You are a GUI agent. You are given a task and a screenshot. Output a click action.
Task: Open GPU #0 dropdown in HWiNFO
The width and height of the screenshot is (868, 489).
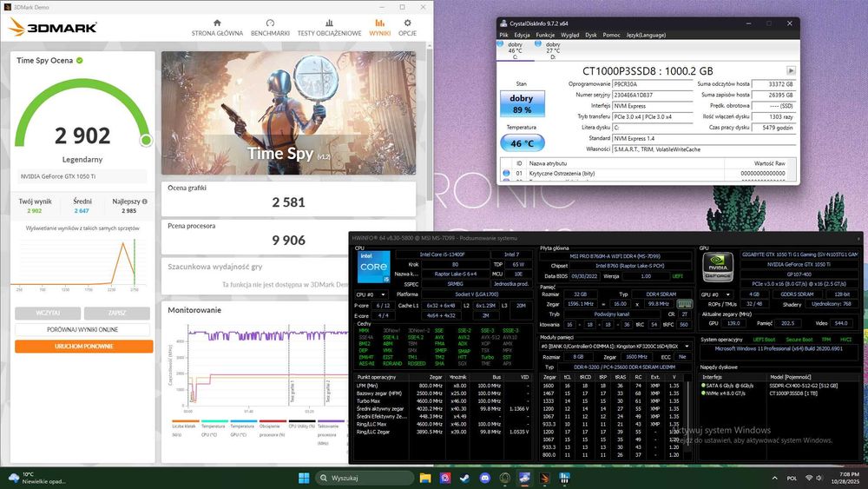(x=717, y=294)
